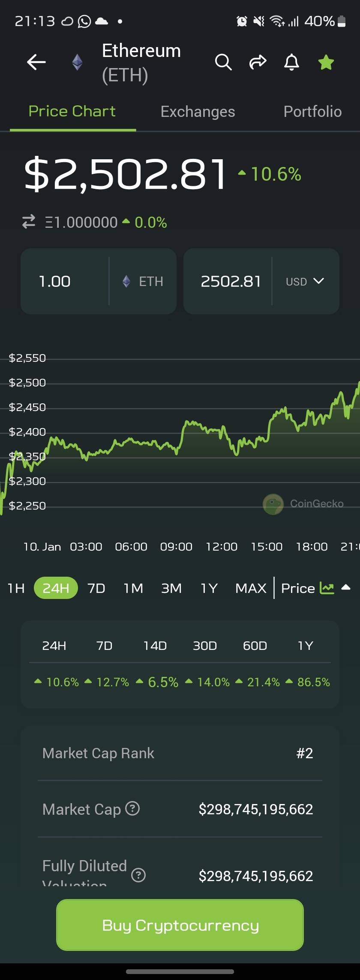Select the 7D chart range

[x=96, y=588]
